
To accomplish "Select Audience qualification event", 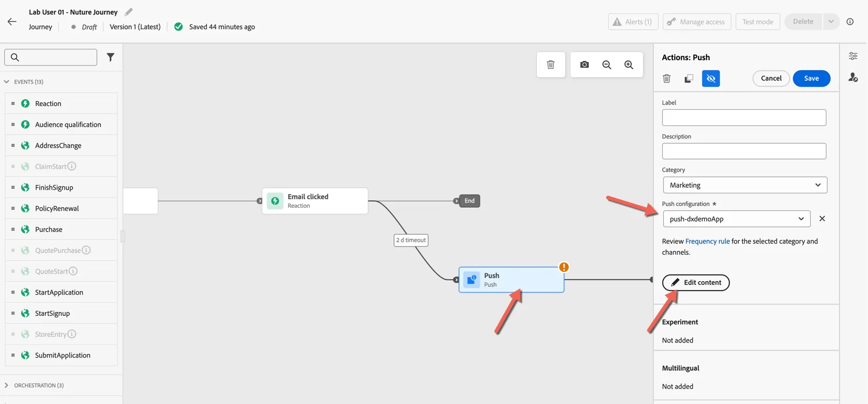I will coord(61,124).
